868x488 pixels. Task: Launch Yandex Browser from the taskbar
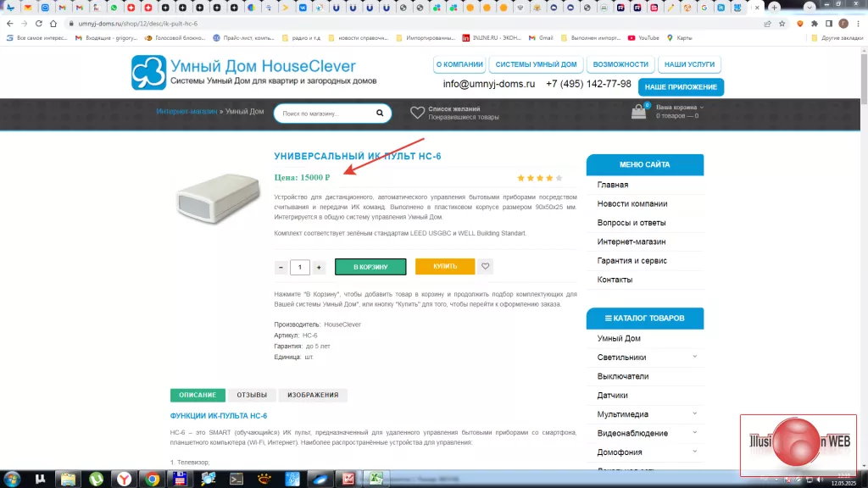coord(125,479)
